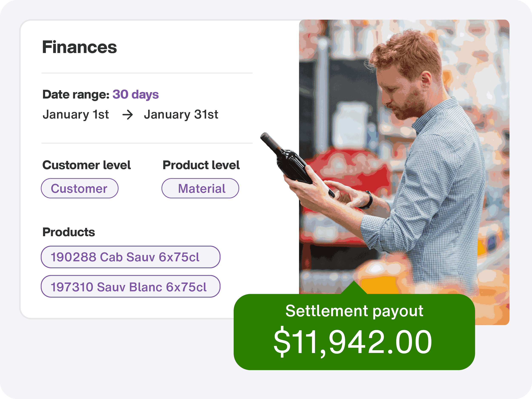Screen dimensions: 532x399
Task: Click the January 31st end date
Action: click(181, 114)
